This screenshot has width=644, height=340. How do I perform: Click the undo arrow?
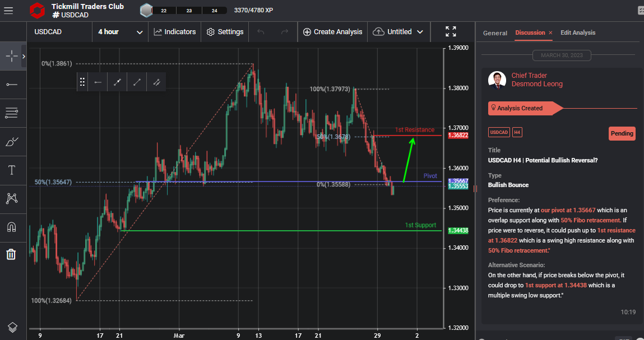click(261, 32)
